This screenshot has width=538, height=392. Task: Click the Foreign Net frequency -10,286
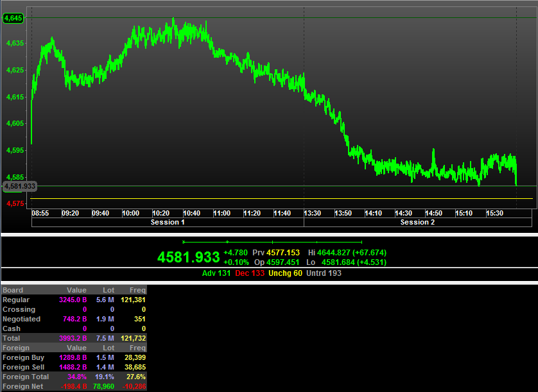click(134, 386)
